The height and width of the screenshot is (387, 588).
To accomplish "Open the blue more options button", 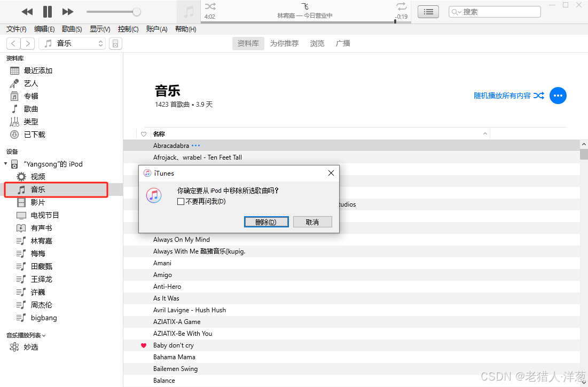I will click(558, 96).
